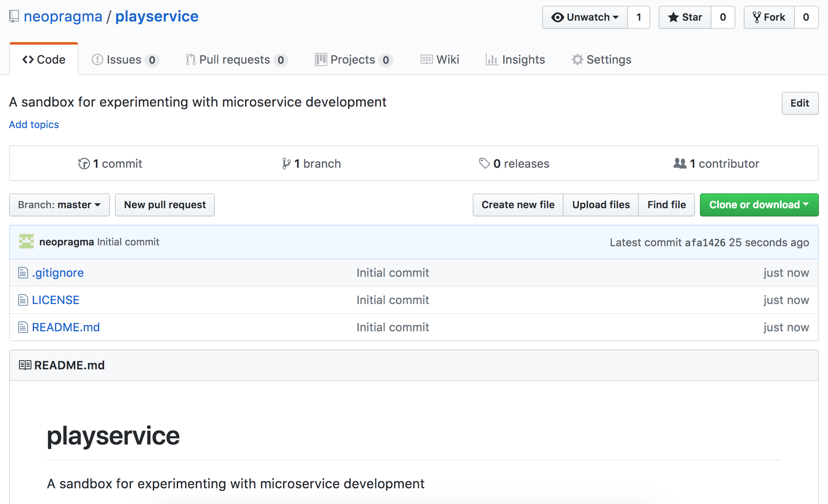Click Upload files
Image resolution: width=828 pixels, height=504 pixels.
click(601, 205)
